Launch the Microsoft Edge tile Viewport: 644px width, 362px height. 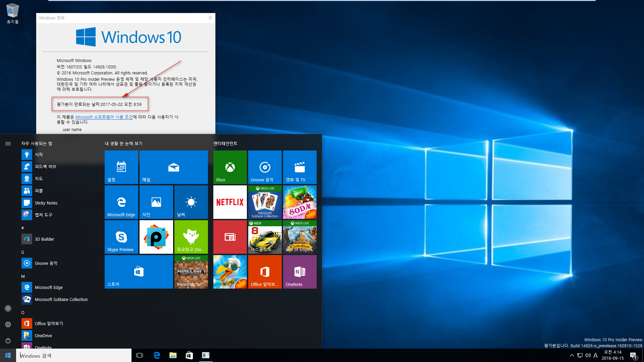121,202
